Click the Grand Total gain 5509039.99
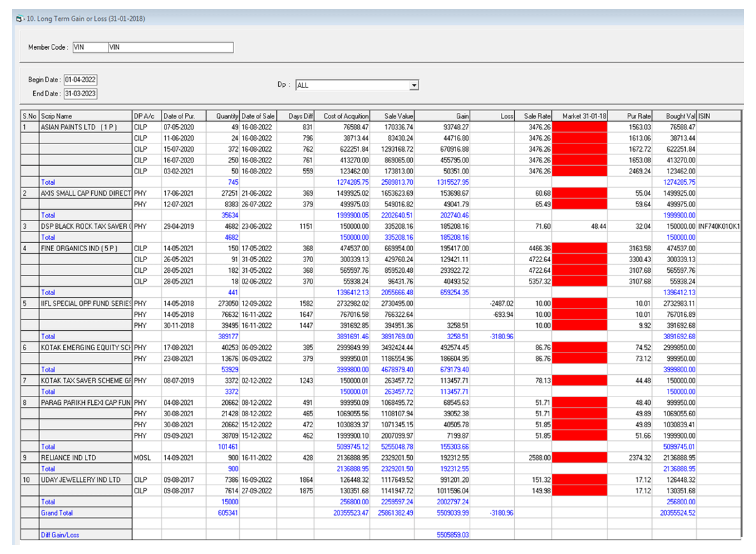This screenshot has height=554, width=756. (x=453, y=513)
